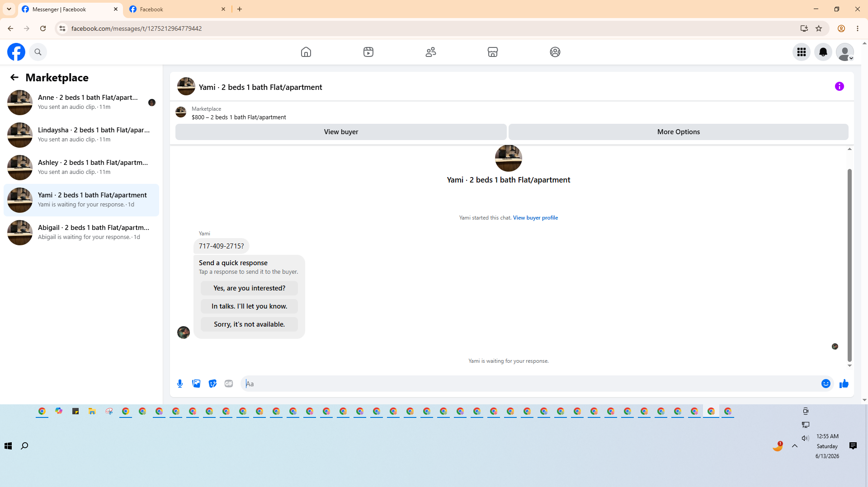Viewport: 868px width, 487px height.
Task: Open the taskbar volume icon
Action: (805, 438)
